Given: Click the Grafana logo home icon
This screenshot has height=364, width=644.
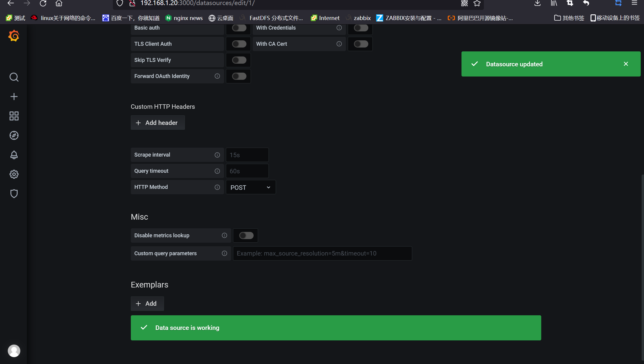Looking at the screenshot, I should tap(14, 36).
